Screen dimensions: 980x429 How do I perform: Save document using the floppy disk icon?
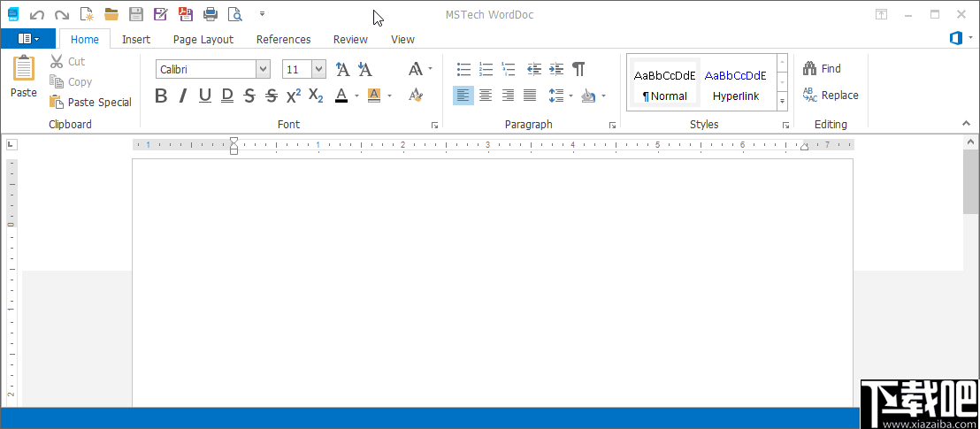pyautogui.click(x=135, y=14)
